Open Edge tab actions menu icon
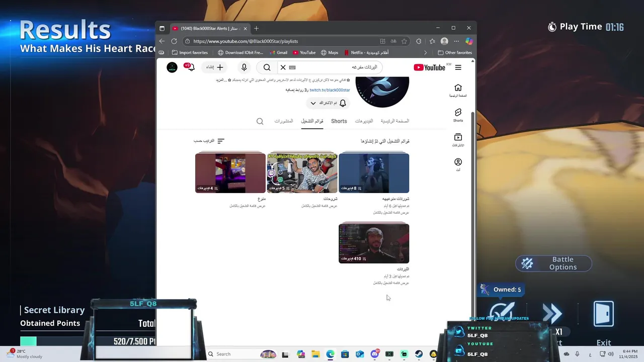 162,28
